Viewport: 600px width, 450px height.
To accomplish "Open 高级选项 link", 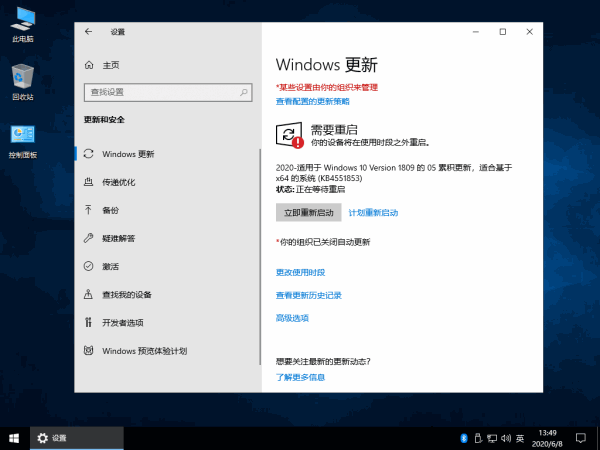I will point(292,318).
